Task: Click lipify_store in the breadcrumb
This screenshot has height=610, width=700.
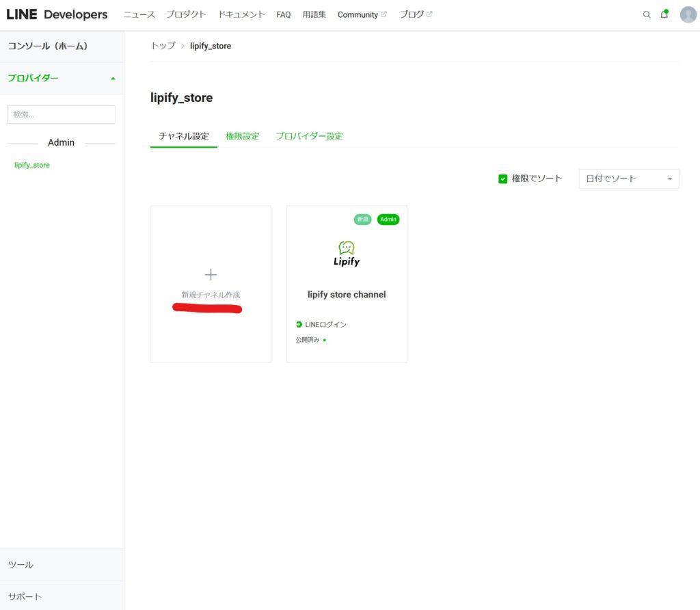Action: (211, 46)
